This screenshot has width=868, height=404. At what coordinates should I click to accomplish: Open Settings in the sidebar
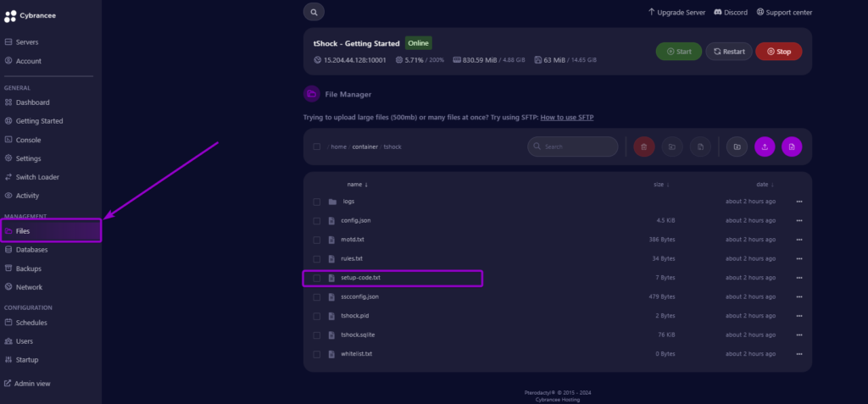[23, 158]
